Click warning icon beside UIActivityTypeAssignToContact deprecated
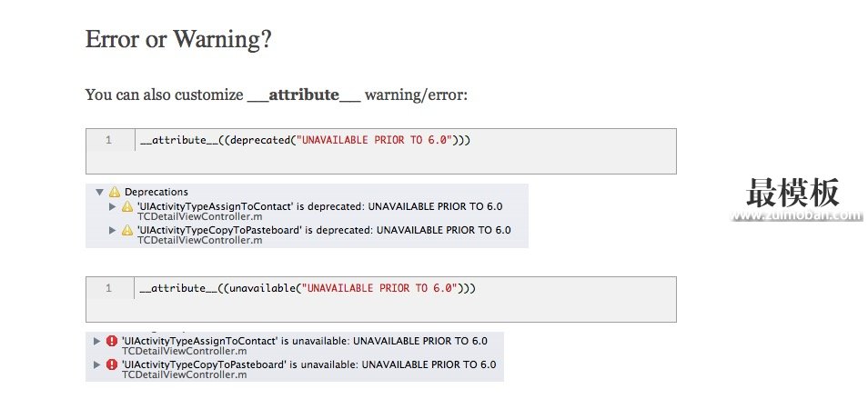 coord(127,206)
